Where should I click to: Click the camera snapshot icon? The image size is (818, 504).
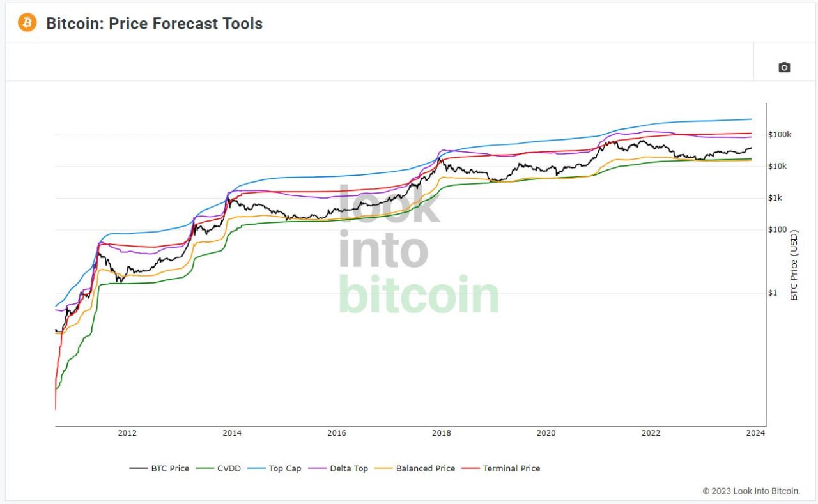tap(784, 67)
